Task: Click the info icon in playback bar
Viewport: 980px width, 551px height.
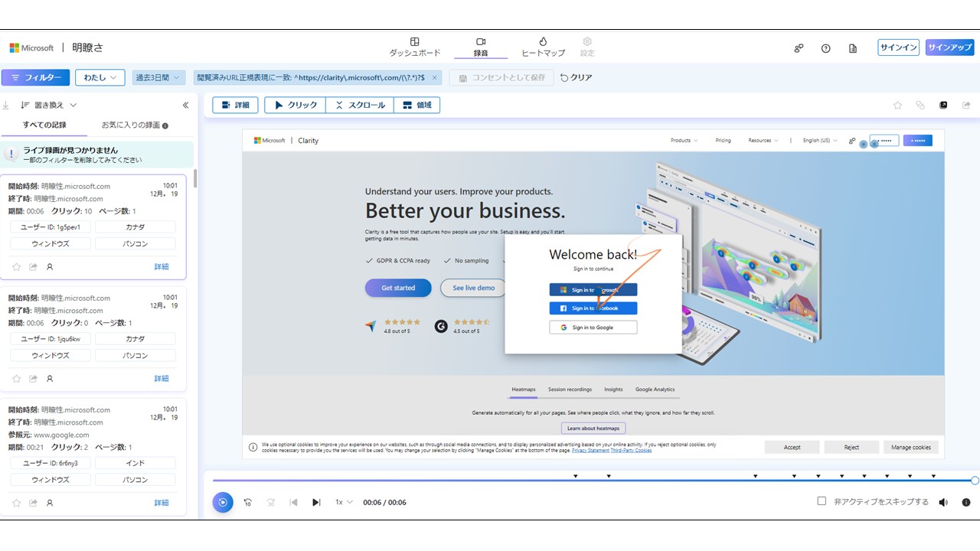Action: click(966, 503)
